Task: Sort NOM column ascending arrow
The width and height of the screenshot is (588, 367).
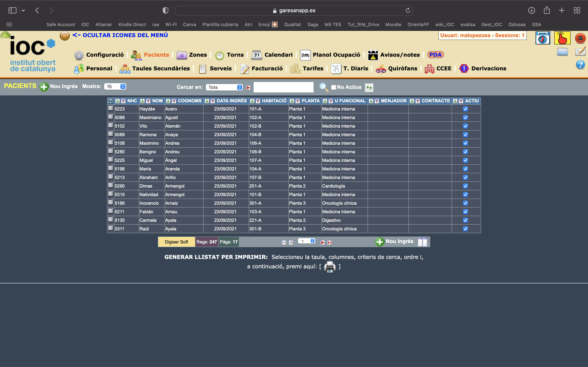Action: (x=143, y=101)
